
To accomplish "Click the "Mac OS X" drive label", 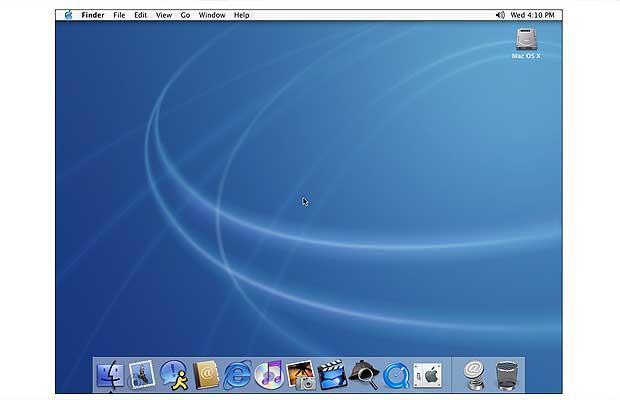I will pos(526,56).
